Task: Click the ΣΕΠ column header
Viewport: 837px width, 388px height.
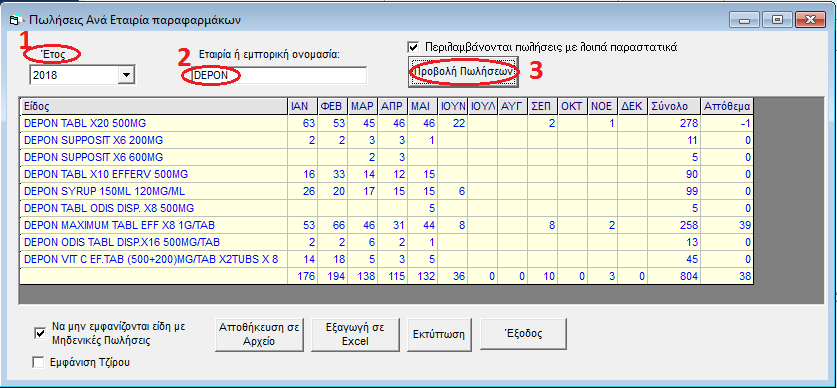Action: click(x=543, y=106)
